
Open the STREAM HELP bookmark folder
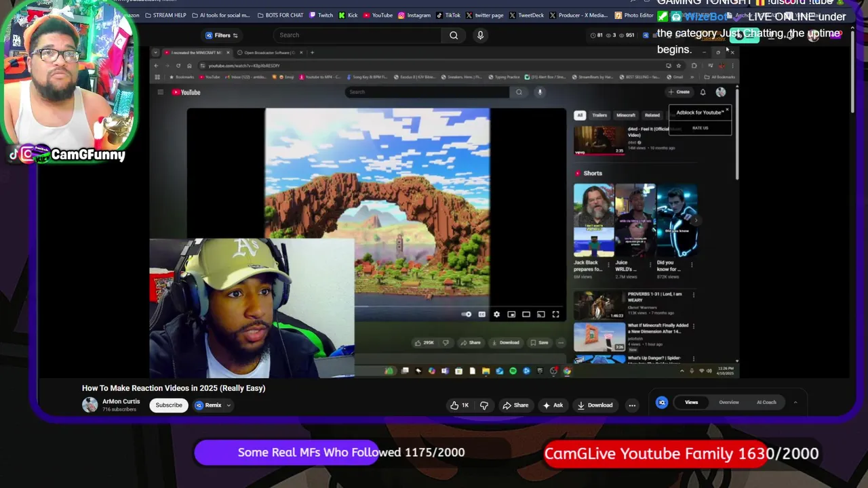tap(165, 15)
